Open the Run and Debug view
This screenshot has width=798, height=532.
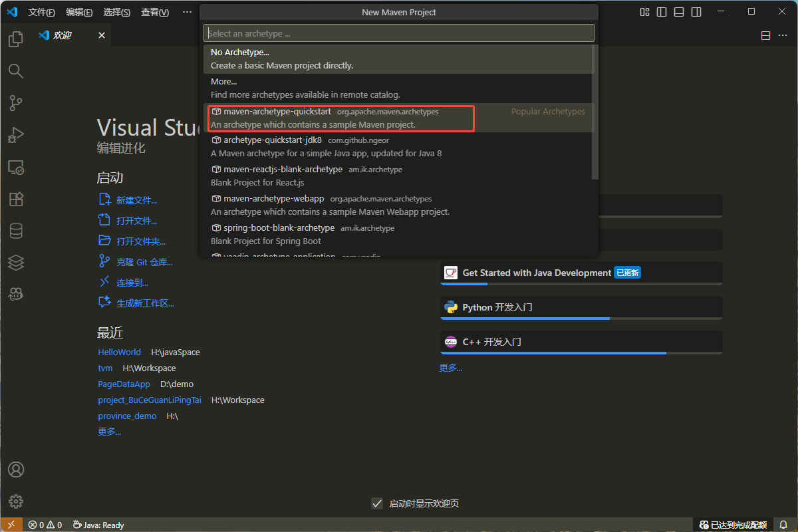[16, 135]
